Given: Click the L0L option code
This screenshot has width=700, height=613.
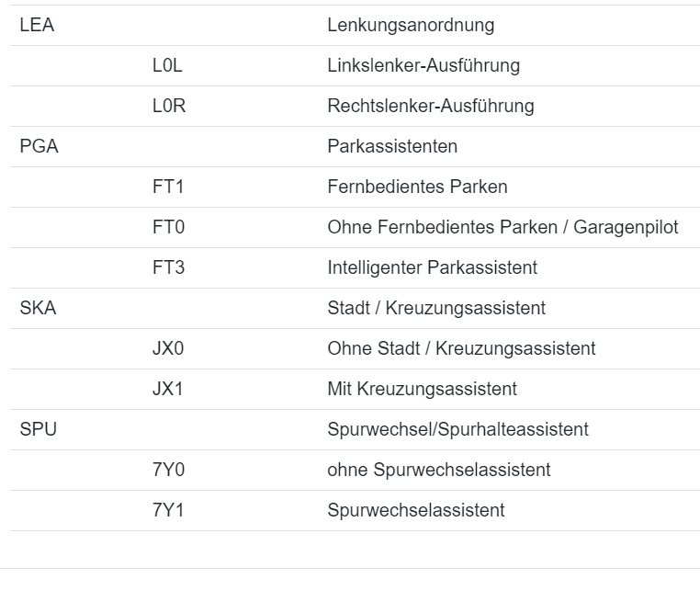Looking at the screenshot, I should pos(168,66).
